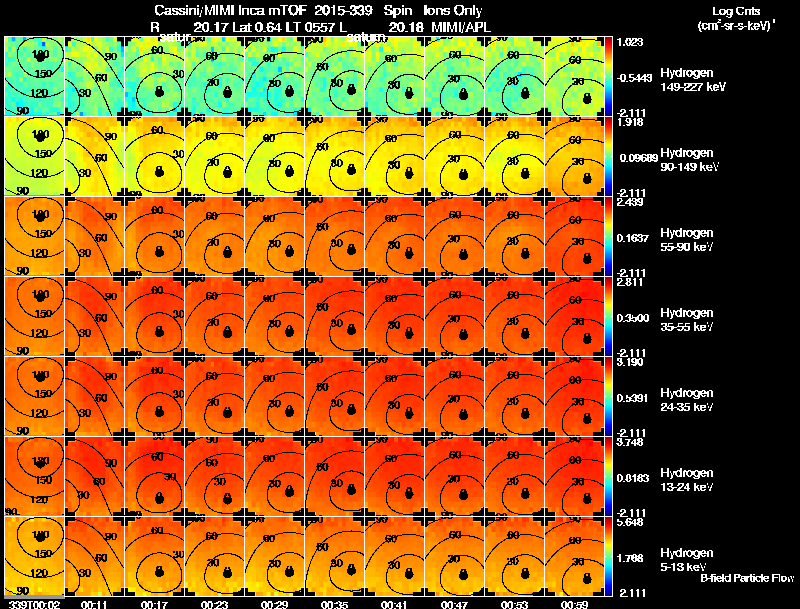The image size is (800, 609).
Task: Open the 5-13 keV panel at 339T00:02
Action: 34,556
